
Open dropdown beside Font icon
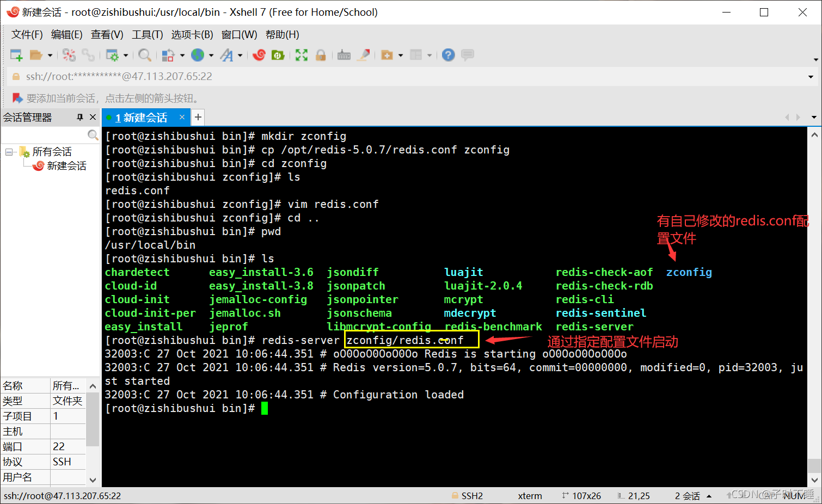[x=240, y=55]
